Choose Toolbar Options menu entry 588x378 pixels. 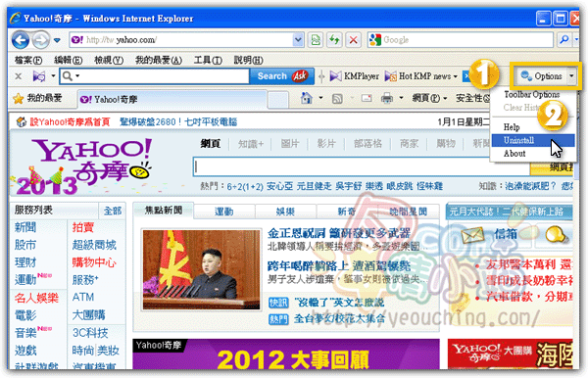click(x=532, y=94)
